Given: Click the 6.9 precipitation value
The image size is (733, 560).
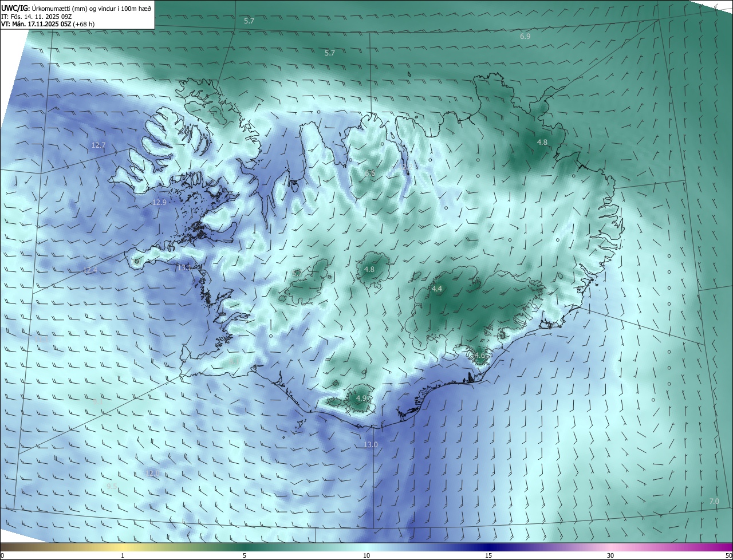Looking at the screenshot, I should pyautogui.click(x=525, y=36).
